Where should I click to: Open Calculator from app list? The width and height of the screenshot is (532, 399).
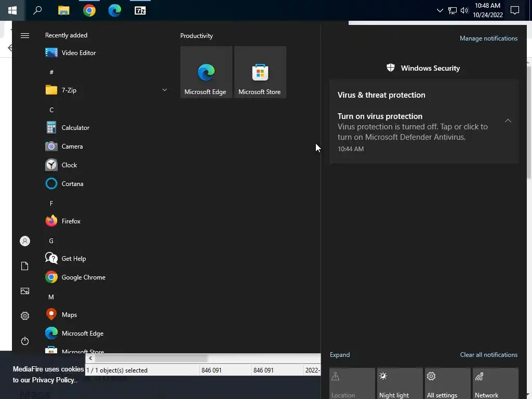click(107, 128)
